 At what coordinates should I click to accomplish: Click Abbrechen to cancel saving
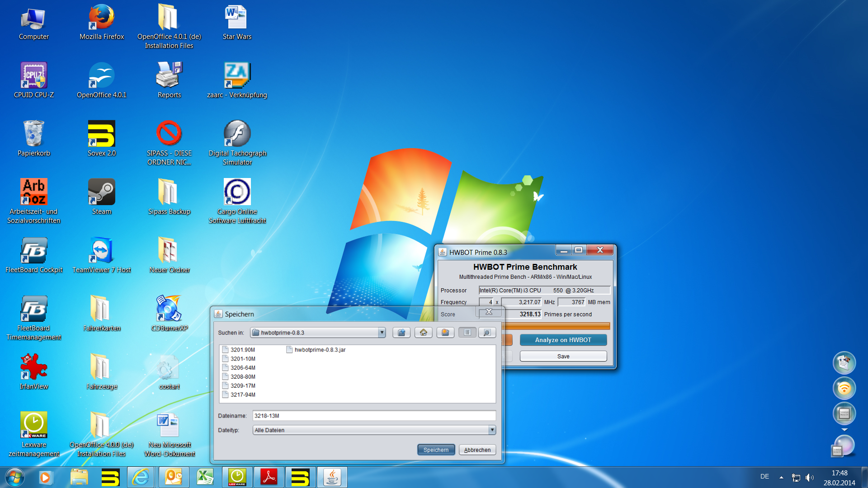click(x=477, y=450)
